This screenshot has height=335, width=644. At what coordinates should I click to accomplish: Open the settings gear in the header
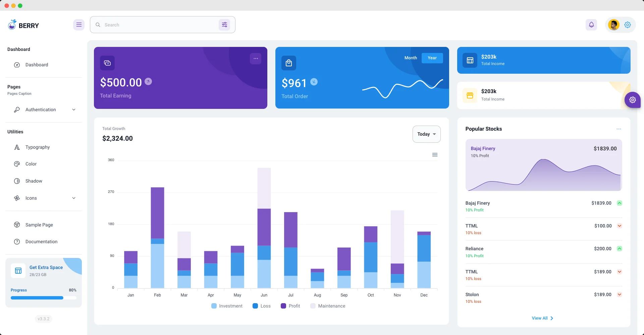click(628, 24)
